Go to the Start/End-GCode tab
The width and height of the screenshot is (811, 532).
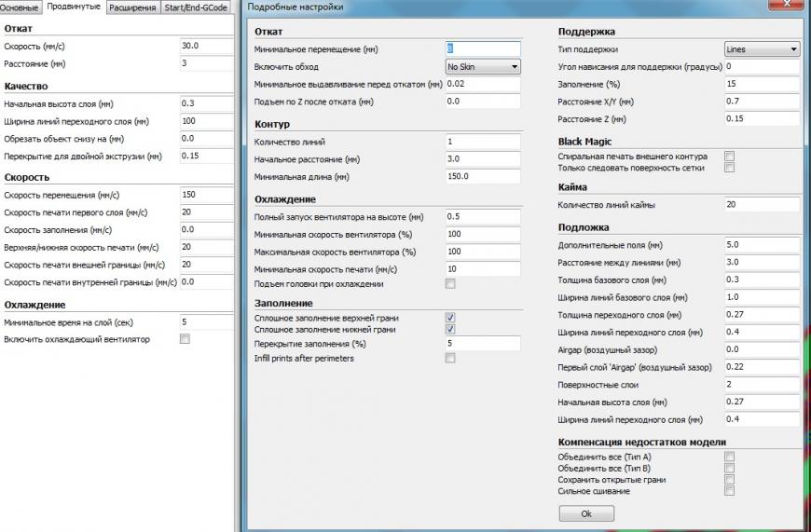(196, 7)
